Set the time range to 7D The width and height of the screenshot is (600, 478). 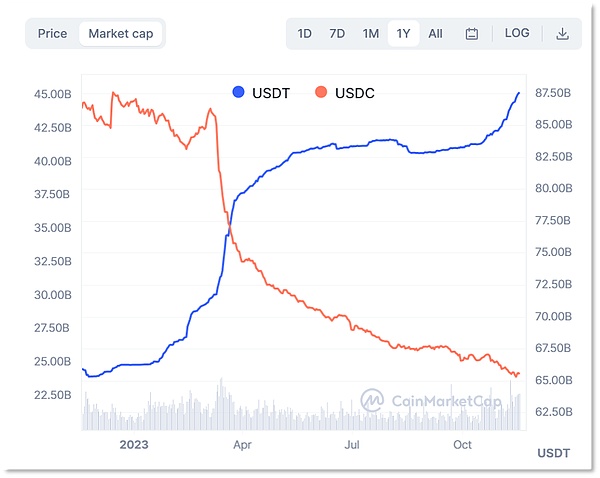point(337,33)
